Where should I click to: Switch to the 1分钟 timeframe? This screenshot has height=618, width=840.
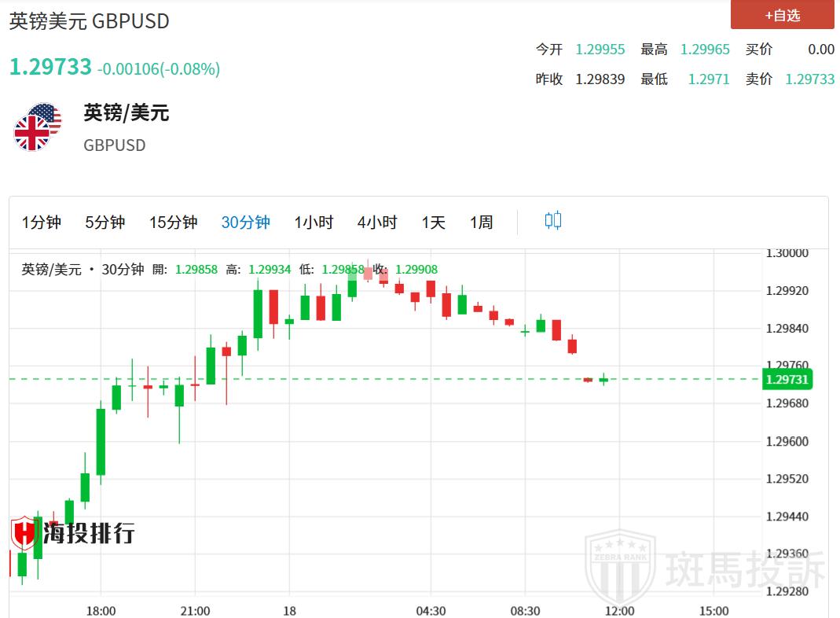point(42,223)
